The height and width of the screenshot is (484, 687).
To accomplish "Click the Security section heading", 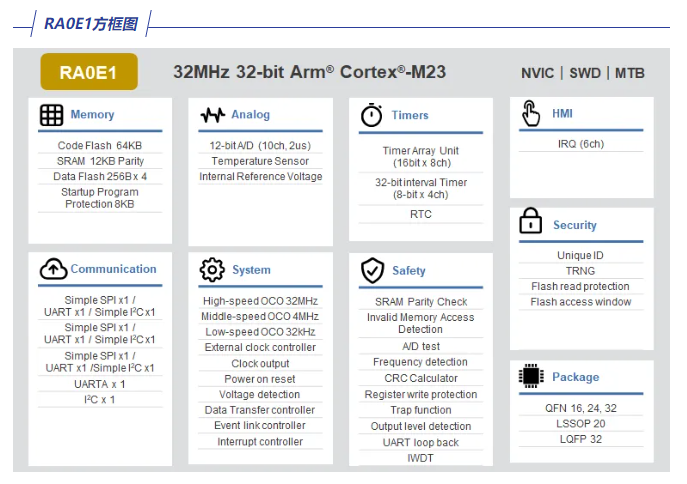I will pyautogui.click(x=575, y=225).
